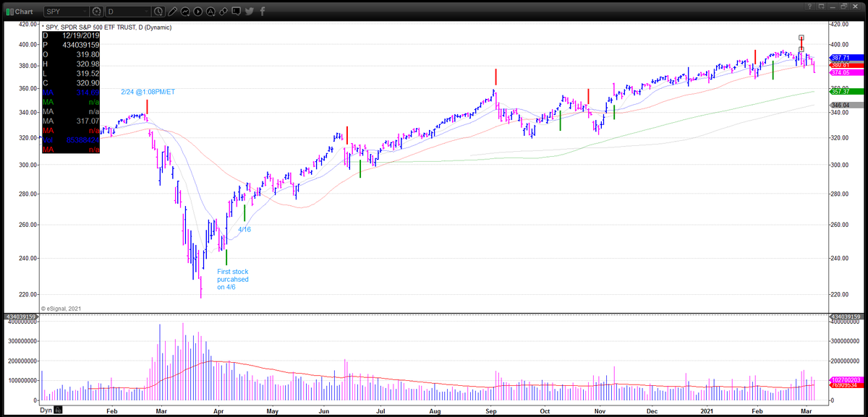The width and height of the screenshot is (868, 417).
Task: Click the Dyn label on time axis
Action: (46, 410)
